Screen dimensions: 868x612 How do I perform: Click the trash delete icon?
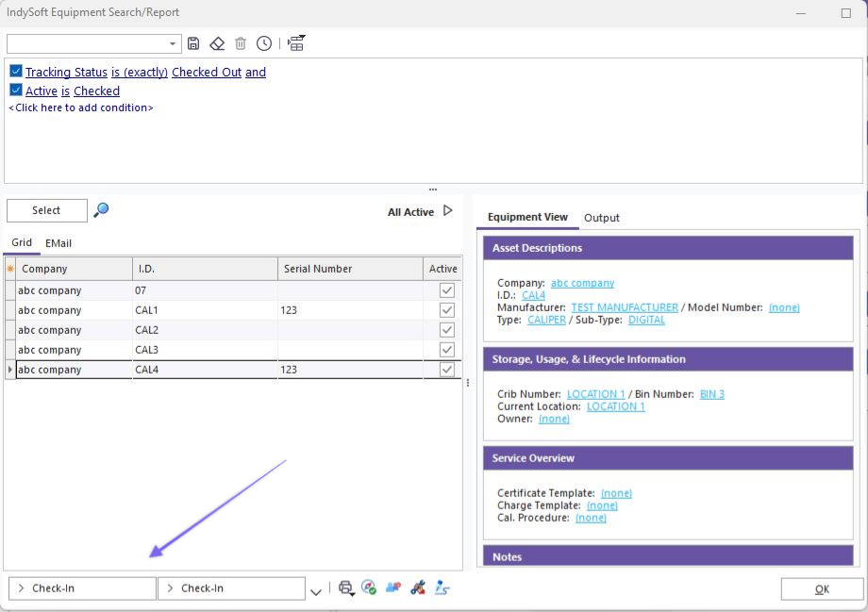241,43
